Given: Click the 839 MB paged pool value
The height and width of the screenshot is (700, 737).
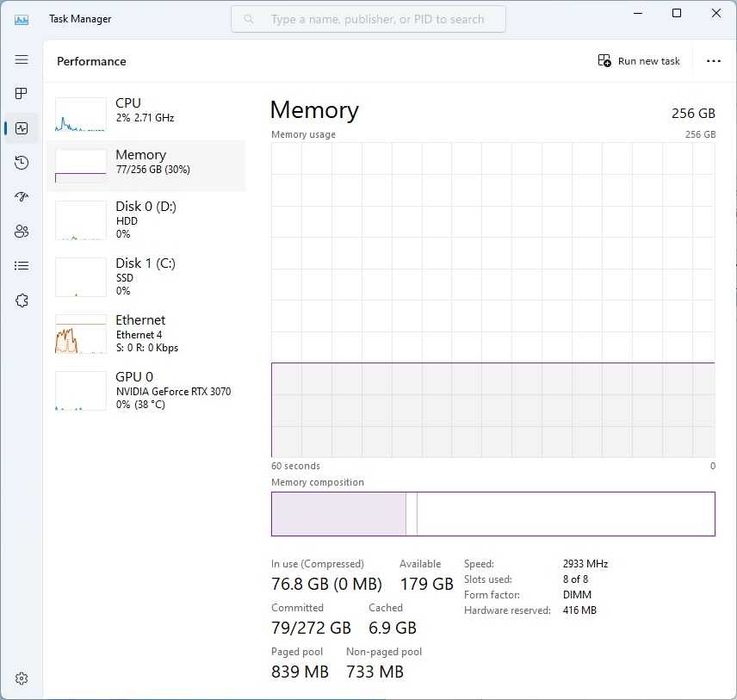Looking at the screenshot, I should 300,671.
